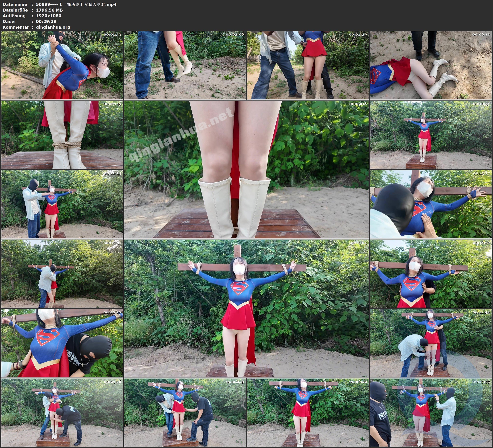Select the frame timestamped 00:04:39
The image size is (493, 448).
point(308,65)
